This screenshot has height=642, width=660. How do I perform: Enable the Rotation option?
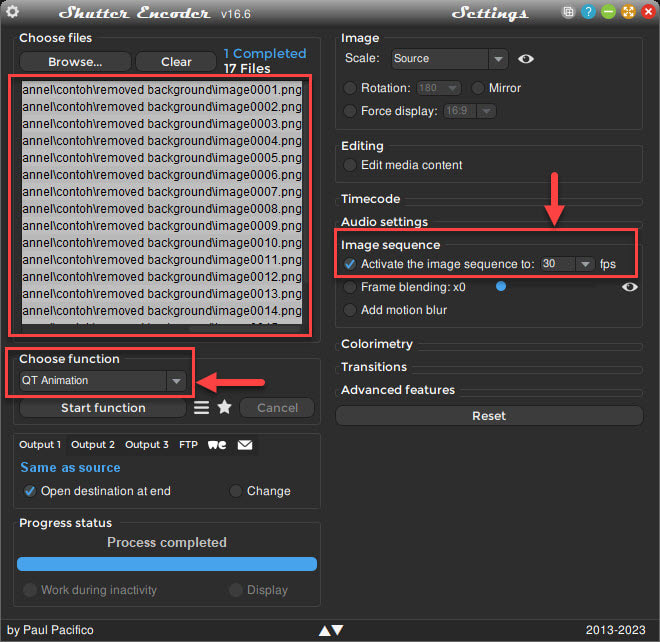[x=350, y=88]
